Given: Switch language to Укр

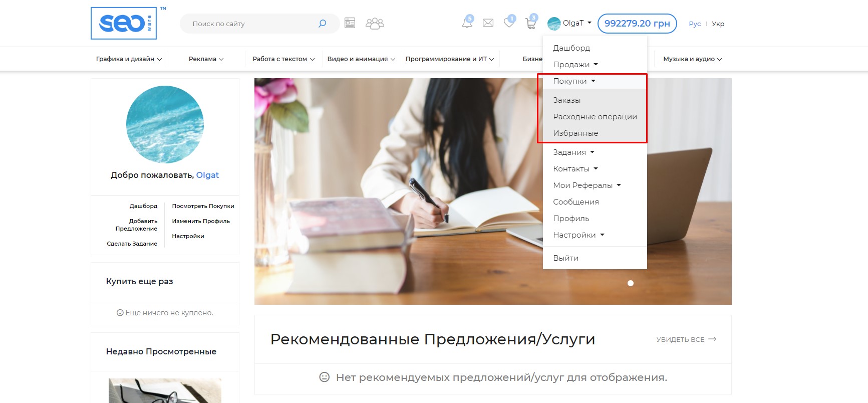Looking at the screenshot, I should [718, 24].
